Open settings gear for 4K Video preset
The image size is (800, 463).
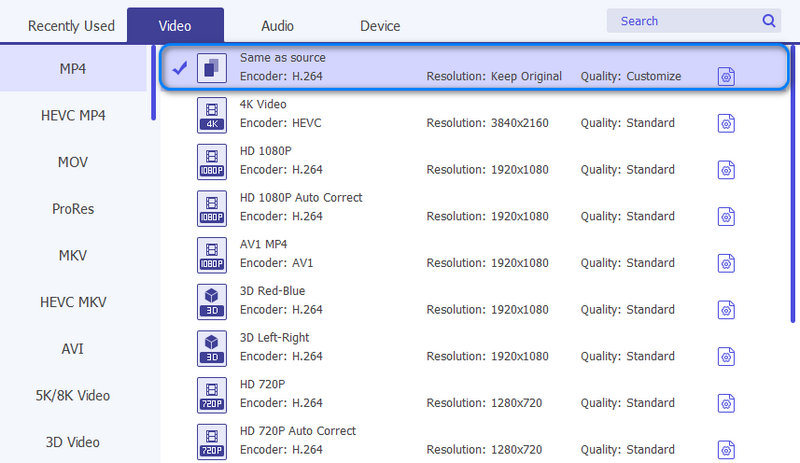[x=726, y=123]
